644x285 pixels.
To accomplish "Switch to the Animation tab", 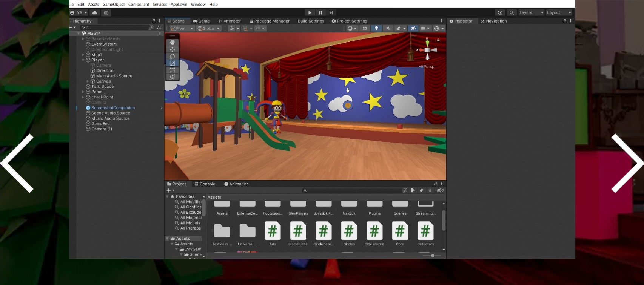I will [236, 184].
